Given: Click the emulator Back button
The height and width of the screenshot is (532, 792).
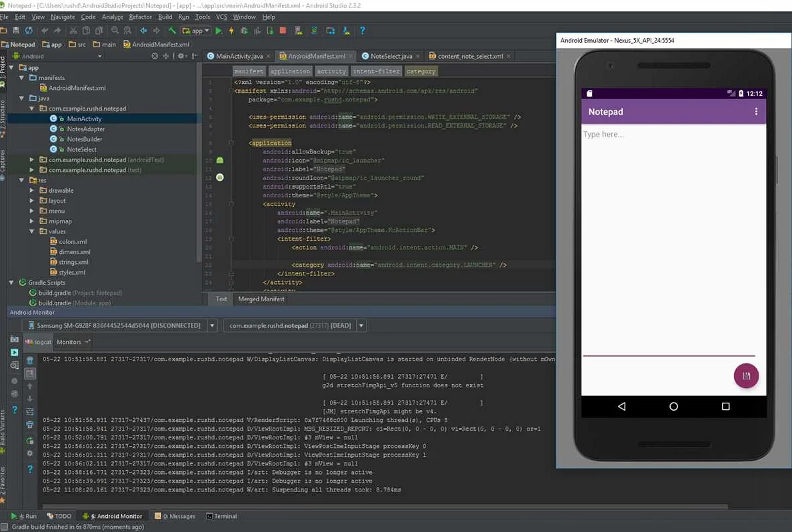Looking at the screenshot, I should (622, 406).
